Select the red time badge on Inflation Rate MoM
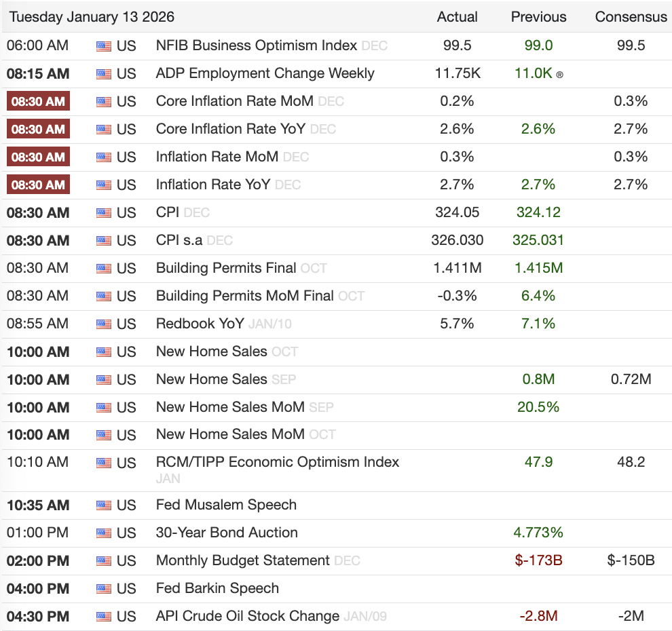The height and width of the screenshot is (631, 672). click(x=38, y=156)
